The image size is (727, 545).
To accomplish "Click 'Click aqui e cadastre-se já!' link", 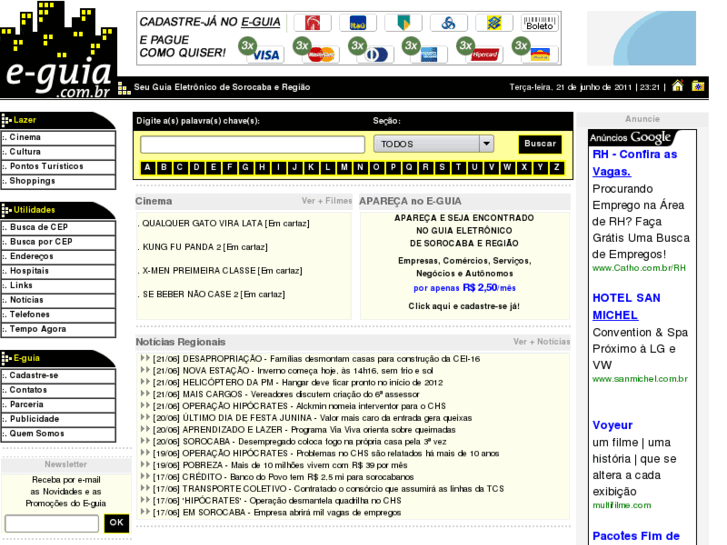I will (x=464, y=306).
